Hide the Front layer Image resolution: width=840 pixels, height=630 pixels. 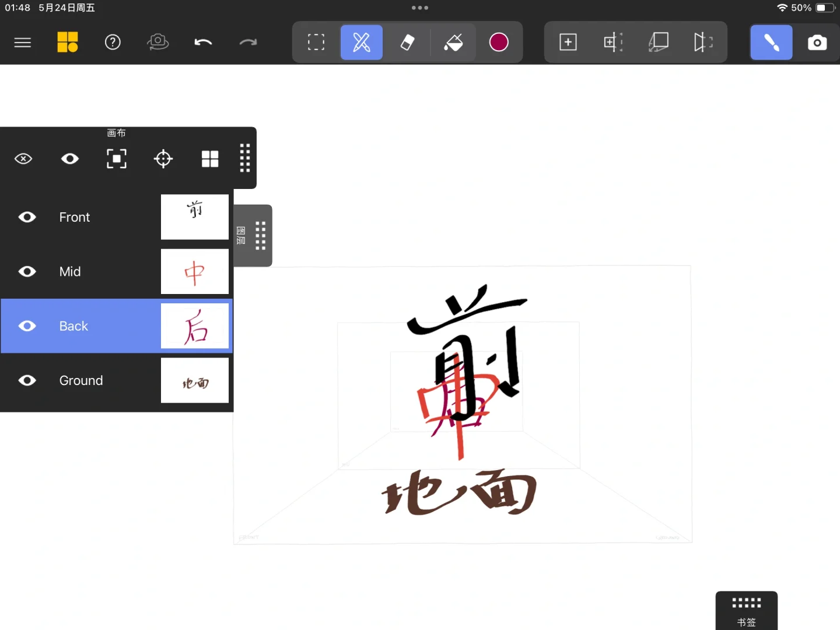point(27,217)
